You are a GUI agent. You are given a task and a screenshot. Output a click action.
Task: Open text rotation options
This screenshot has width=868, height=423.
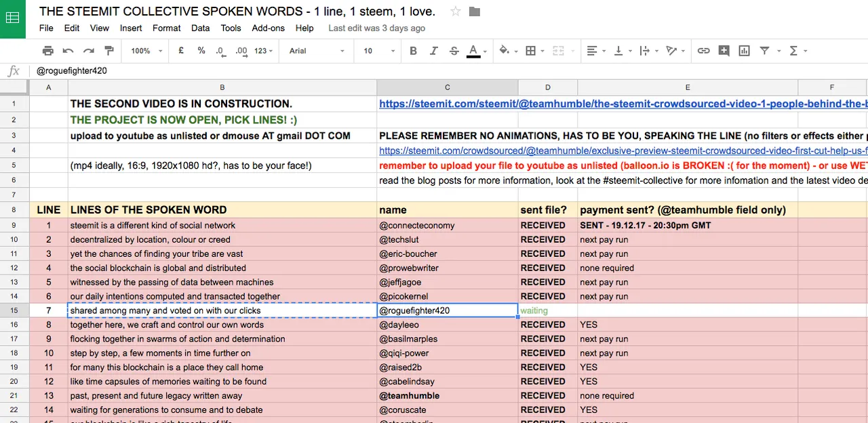[x=671, y=51]
